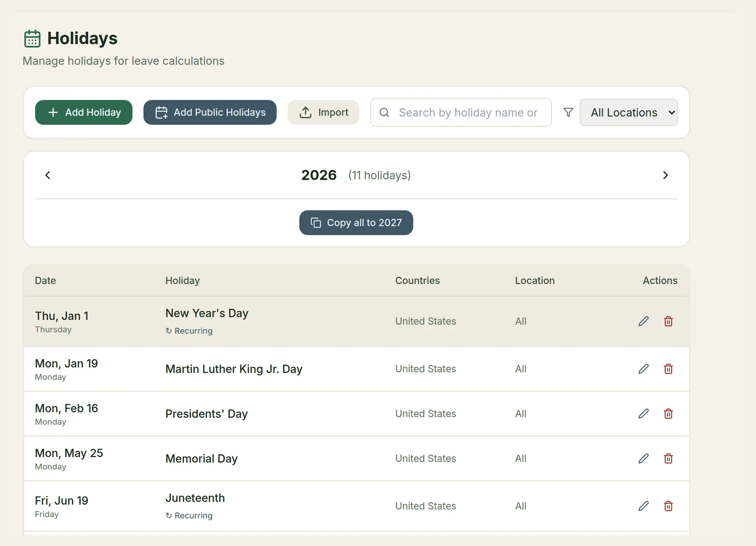Viewport: 756px width, 546px height.
Task: Click the filter funnel icon
Action: 568,112
